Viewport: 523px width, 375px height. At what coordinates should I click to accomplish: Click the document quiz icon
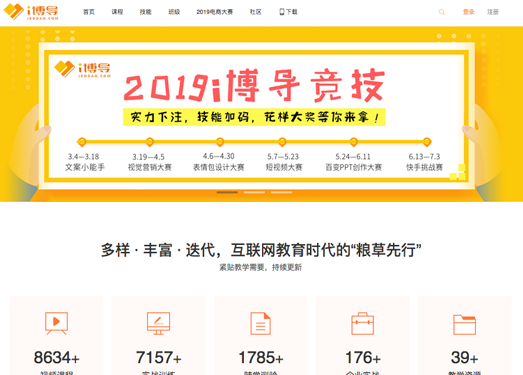260,323
